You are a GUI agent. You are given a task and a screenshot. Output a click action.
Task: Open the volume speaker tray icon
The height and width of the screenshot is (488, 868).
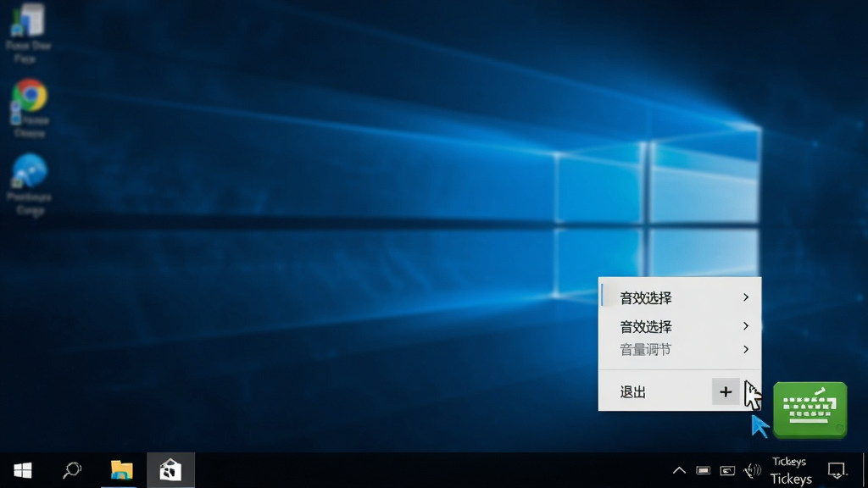(x=752, y=471)
